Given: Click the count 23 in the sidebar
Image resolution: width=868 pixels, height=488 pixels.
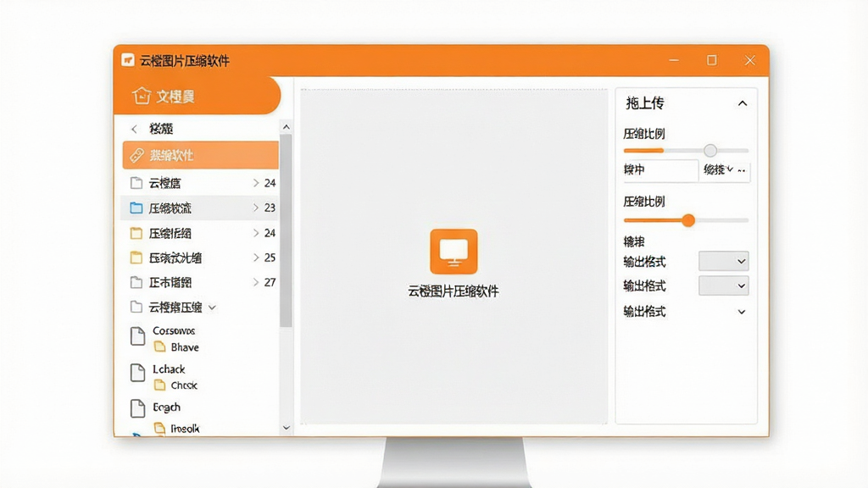Looking at the screenshot, I should [x=270, y=208].
